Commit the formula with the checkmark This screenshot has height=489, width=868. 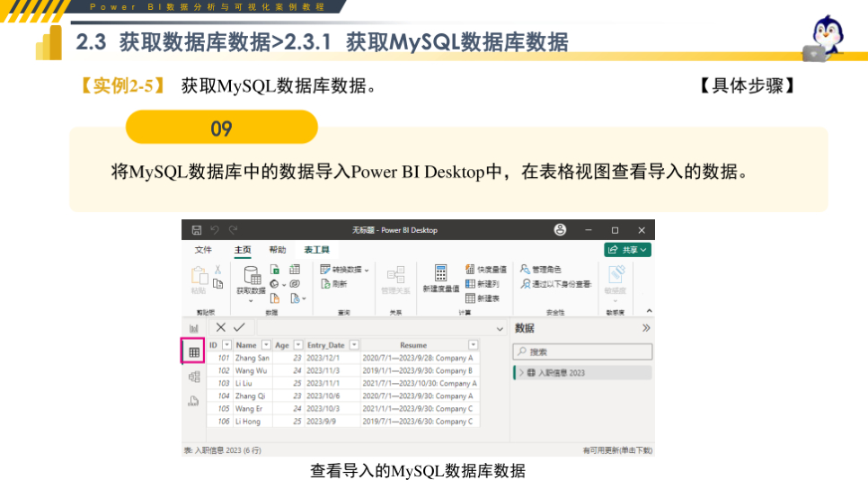(x=239, y=327)
